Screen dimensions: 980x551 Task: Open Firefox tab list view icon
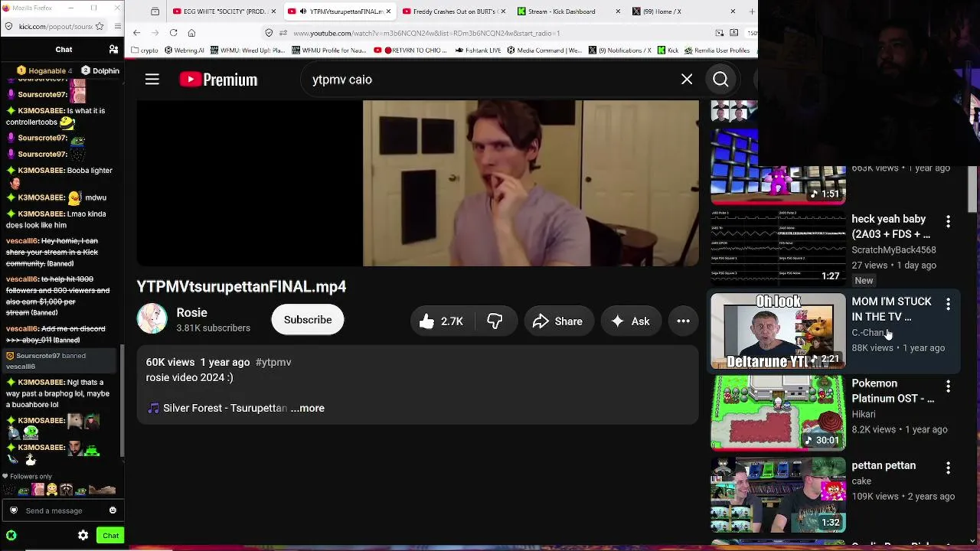155,11
